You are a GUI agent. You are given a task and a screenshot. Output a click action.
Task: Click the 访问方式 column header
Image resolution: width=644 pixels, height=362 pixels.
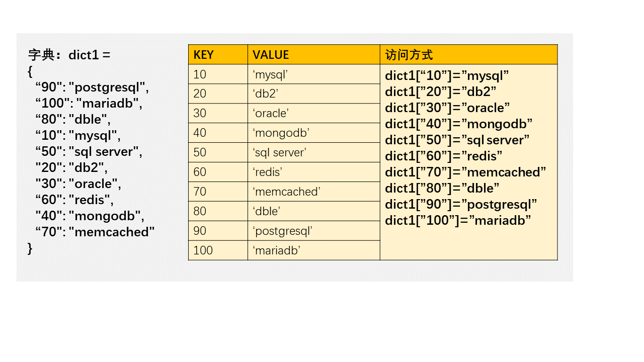[x=468, y=54]
